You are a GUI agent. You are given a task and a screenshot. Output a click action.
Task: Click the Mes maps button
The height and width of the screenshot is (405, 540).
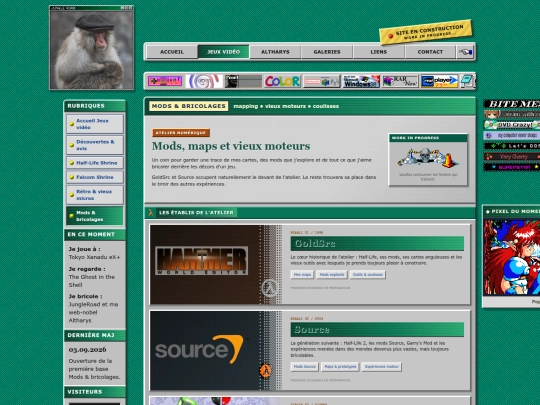pyautogui.click(x=302, y=274)
